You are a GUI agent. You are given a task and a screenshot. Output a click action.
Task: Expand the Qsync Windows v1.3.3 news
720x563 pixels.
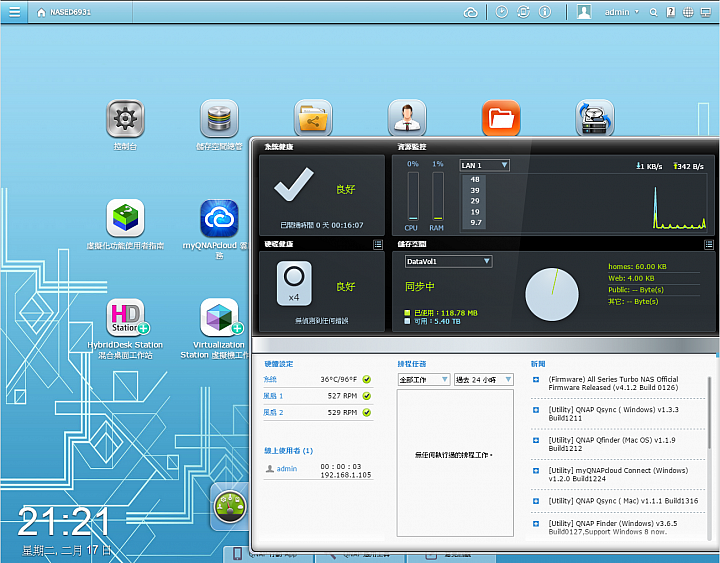[x=536, y=410]
